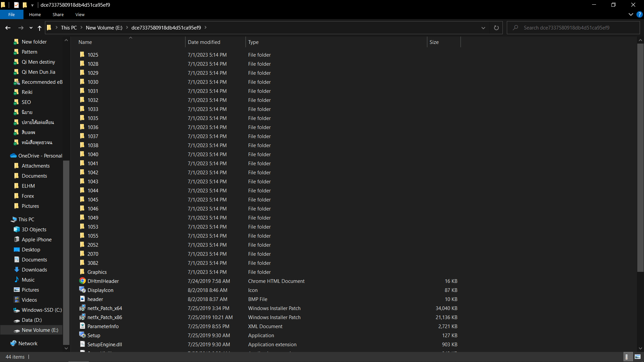The height and width of the screenshot is (362, 644).
Task: Open the File menu
Action: [x=12, y=14]
